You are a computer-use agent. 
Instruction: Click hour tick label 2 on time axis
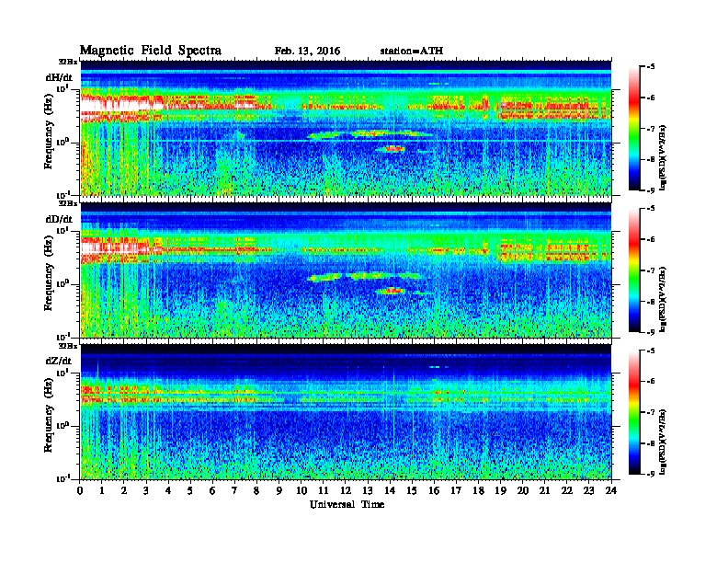(x=124, y=491)
